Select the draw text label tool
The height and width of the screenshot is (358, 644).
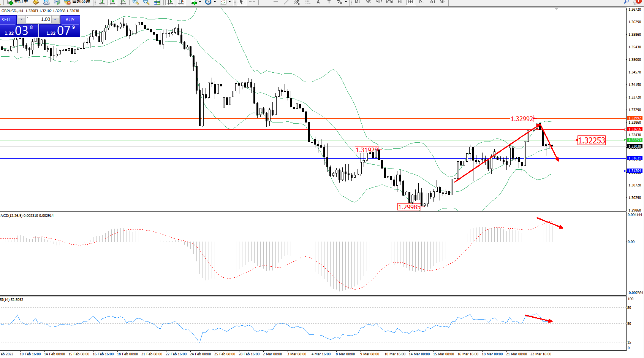329,2
